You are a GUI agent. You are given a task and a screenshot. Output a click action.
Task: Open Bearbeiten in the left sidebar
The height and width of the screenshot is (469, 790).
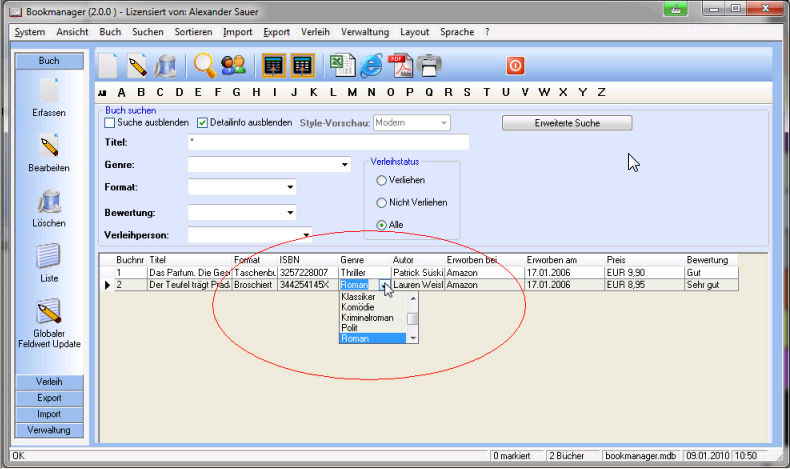(48, 149)
